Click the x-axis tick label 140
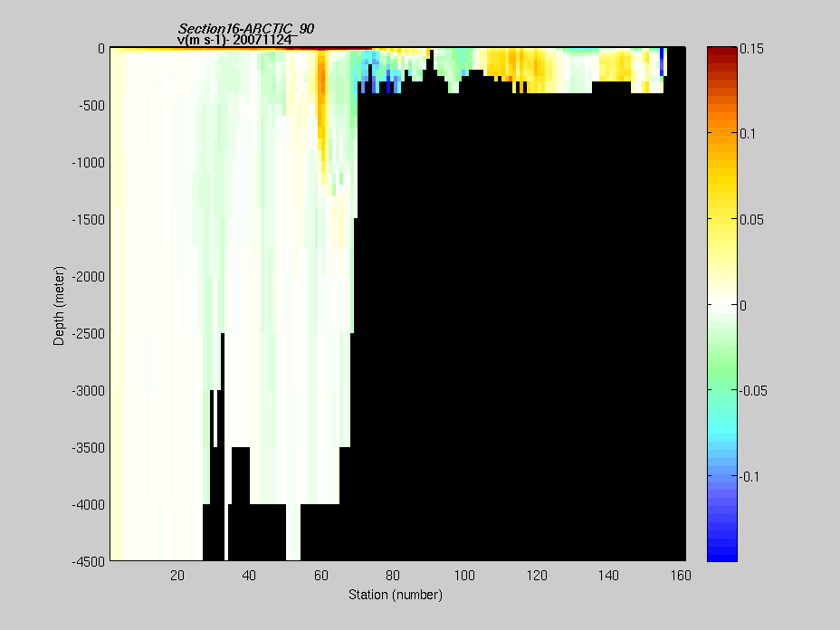 (x=608, y=576)
